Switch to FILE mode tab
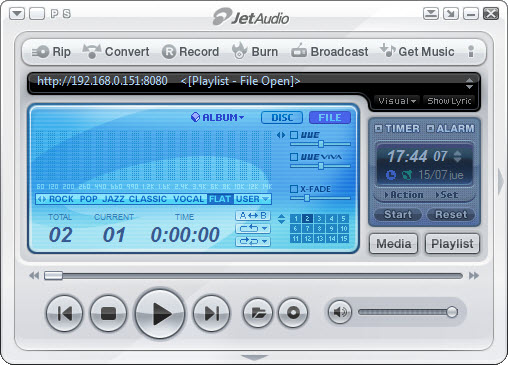 (x=330, y=118)
